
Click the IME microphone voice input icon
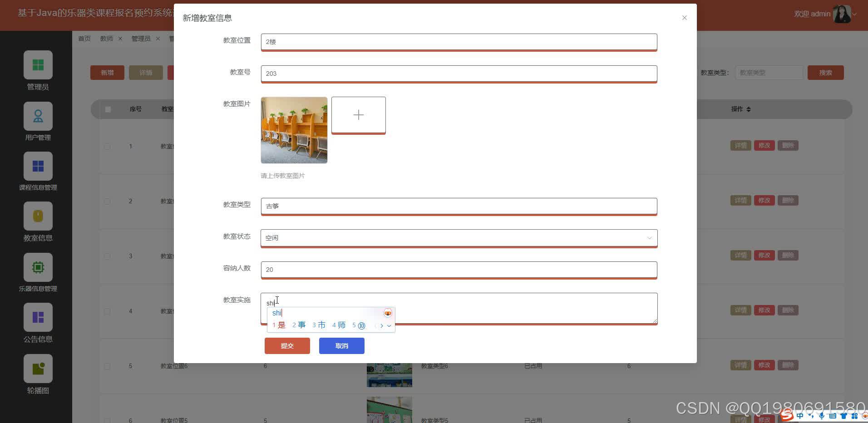(822, 416)
